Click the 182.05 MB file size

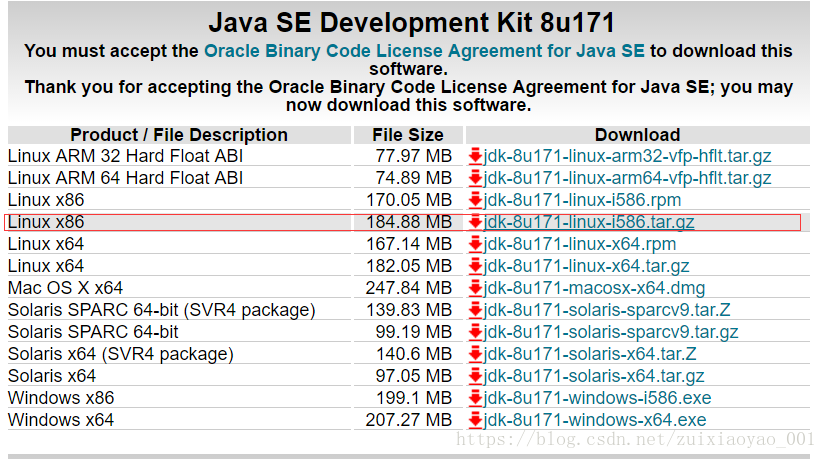coord(409,266)
